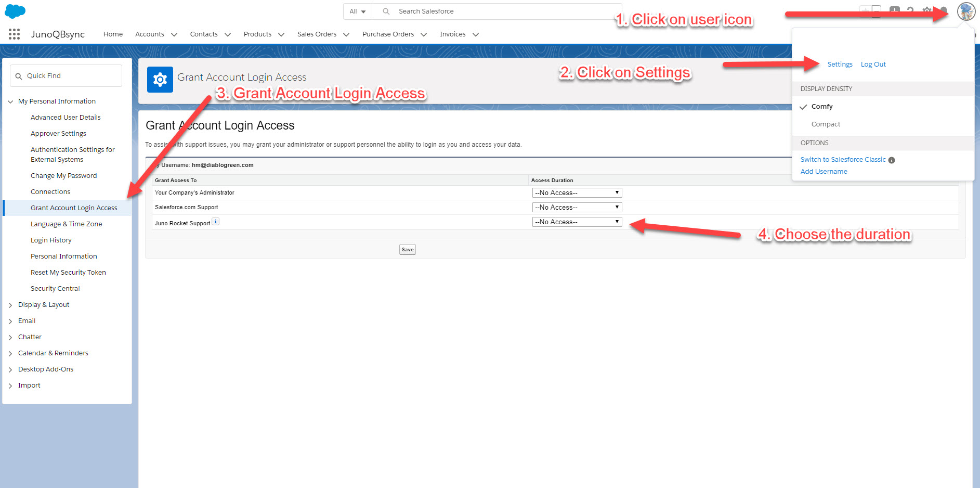This screenshot has height=488, width=980.
Task: Open the search scope dropdown labeled All
Action: coord(357,11)
